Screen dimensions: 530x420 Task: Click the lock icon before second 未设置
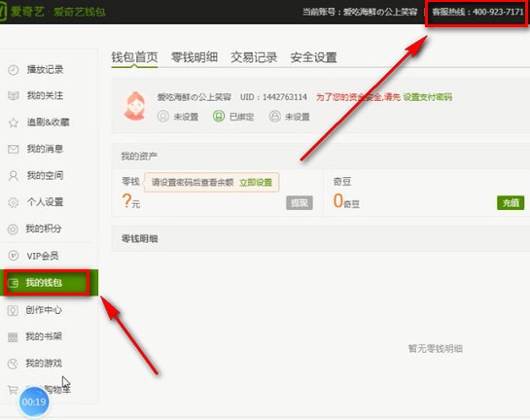[275, 117]
